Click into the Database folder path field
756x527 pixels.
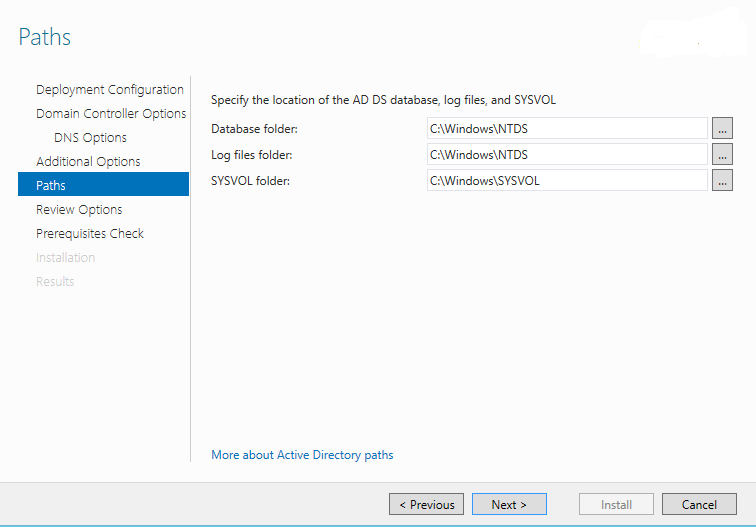point(566,128)
